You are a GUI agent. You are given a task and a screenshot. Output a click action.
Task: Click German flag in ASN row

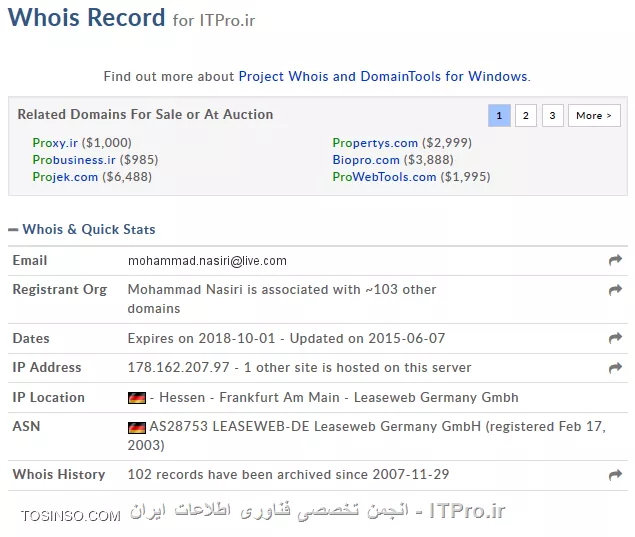point(137,427)
